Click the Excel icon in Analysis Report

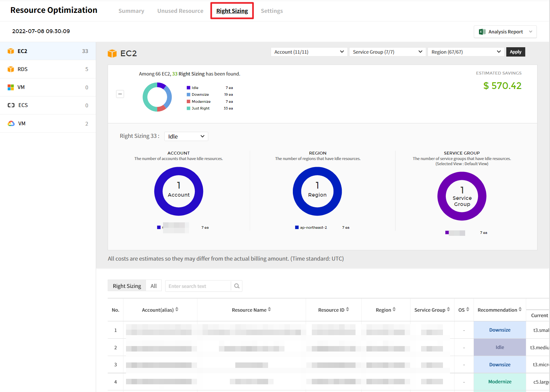pos(482,32)
